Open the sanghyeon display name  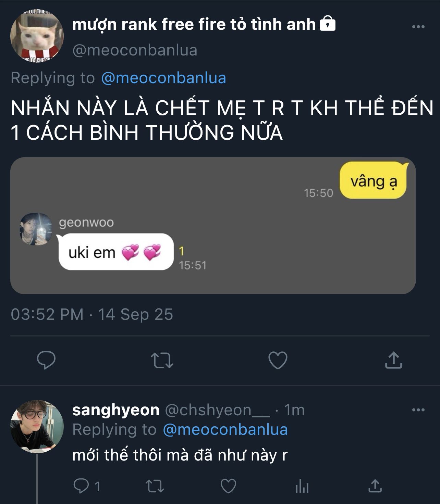coord(116,410)
